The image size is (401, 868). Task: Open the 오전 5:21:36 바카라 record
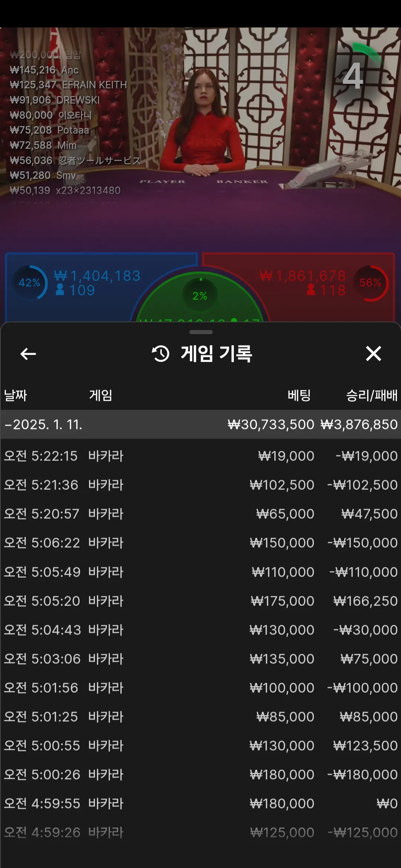[x=200, y=485]
